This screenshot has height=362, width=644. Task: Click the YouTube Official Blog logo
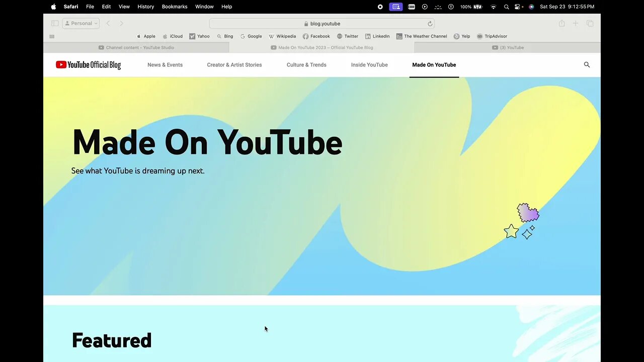point(89,65)
